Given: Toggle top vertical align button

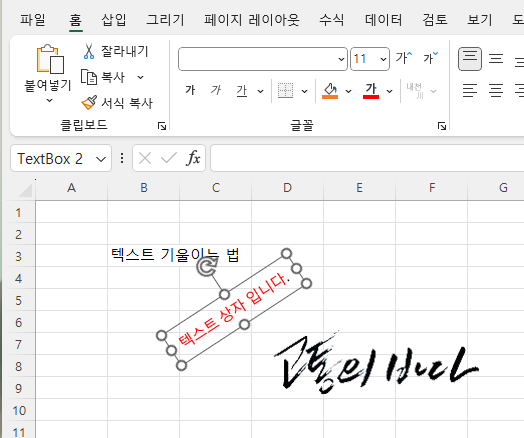Looking at the screenshot, I should pos(470,59).
